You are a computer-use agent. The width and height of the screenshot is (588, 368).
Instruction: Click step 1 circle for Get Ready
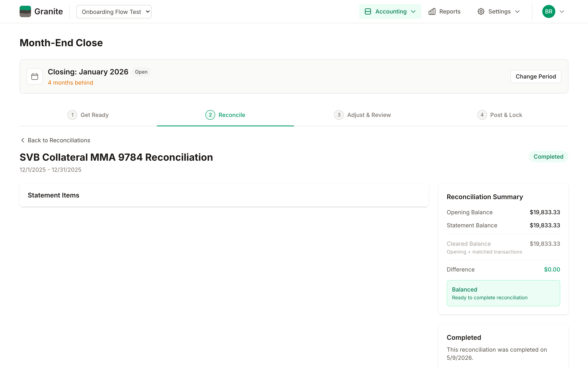72,115
